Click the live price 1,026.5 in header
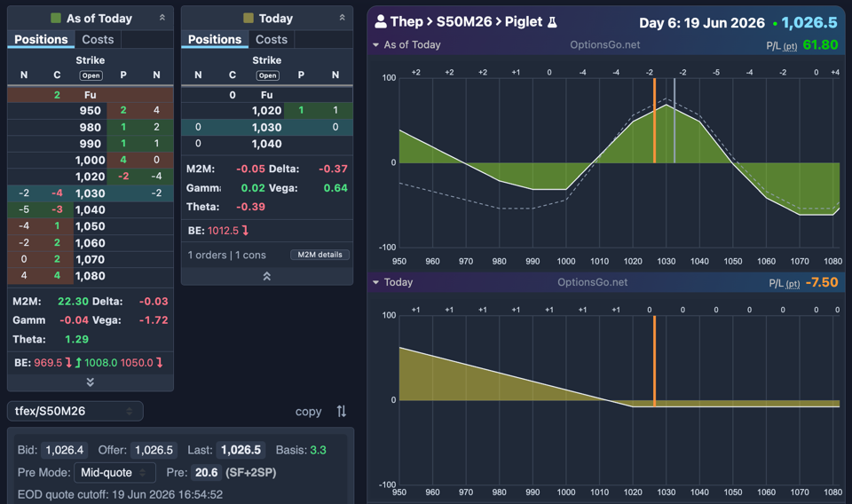This screenshot has width=852, height=504. point(809,22)
